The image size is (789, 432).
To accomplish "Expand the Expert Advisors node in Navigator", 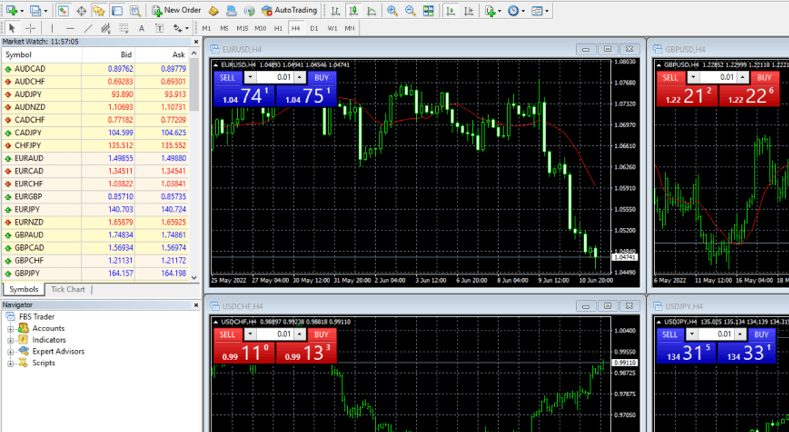I will [x=10, y=352].
